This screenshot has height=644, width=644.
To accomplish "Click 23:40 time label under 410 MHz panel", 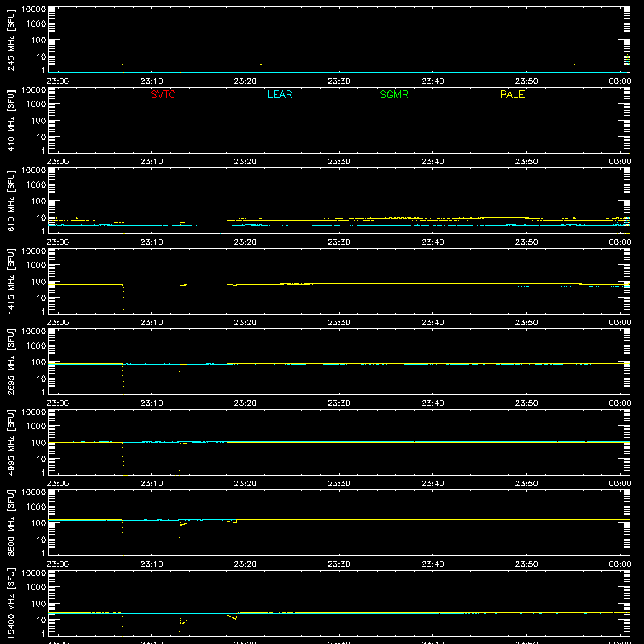I will 432,162.
